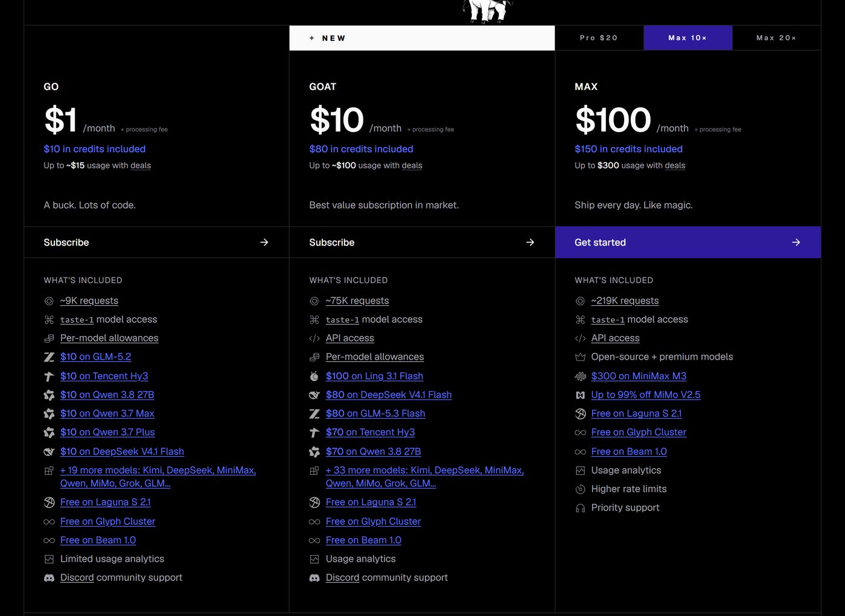The height and width of the screenshot is (616, 845).
Task: Click the ~75K requests link
Action: pos(357,300)
